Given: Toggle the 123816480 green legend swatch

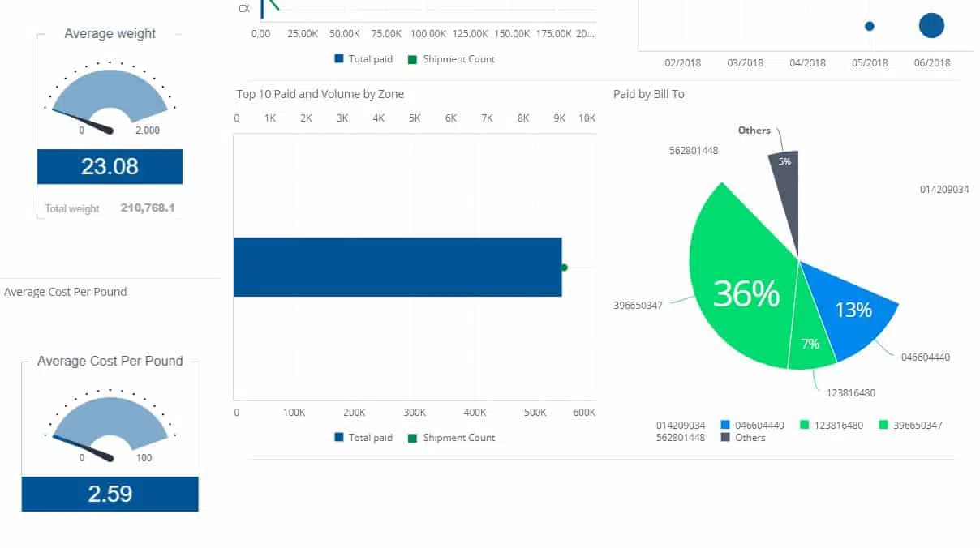Looking at the screenshot, I should (x=804, y=425).
